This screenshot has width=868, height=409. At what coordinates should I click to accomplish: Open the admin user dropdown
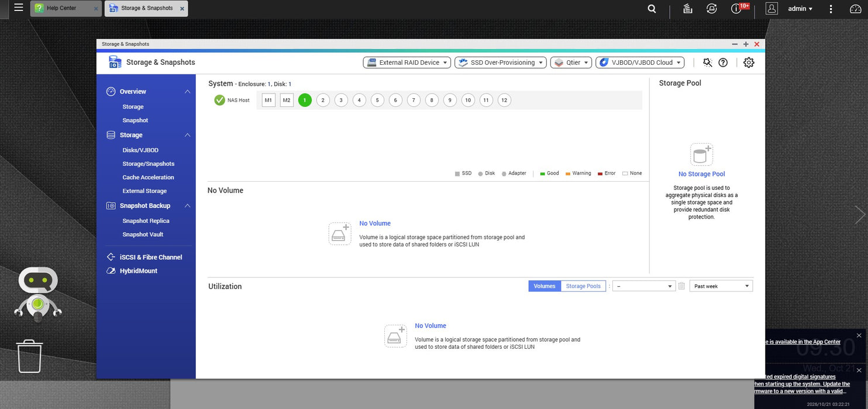(x=800, y=9)
